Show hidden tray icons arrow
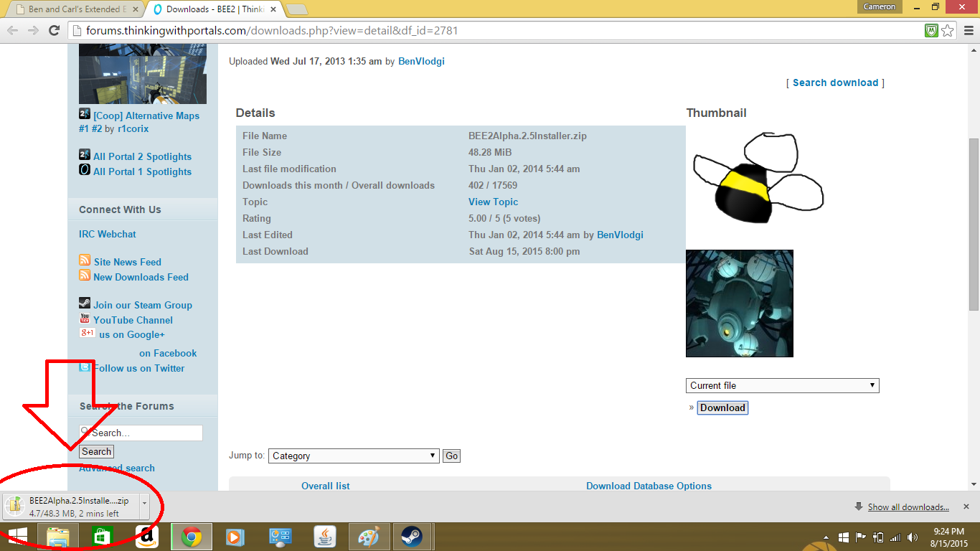This screenshot has height=551, width=980. (x=826, y=537)
